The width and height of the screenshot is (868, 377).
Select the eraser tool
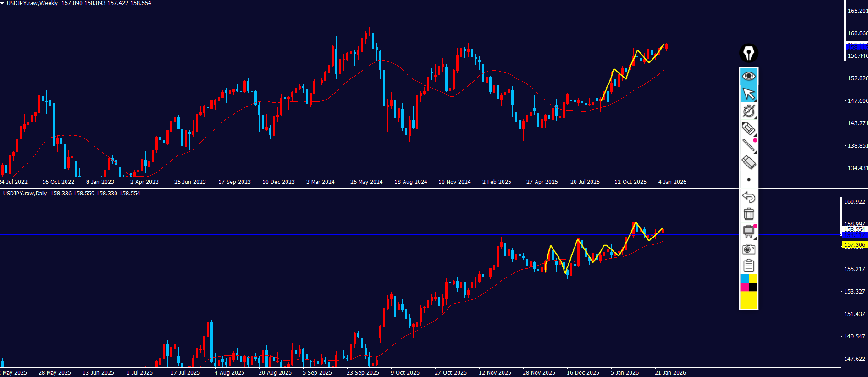[748, 162]
